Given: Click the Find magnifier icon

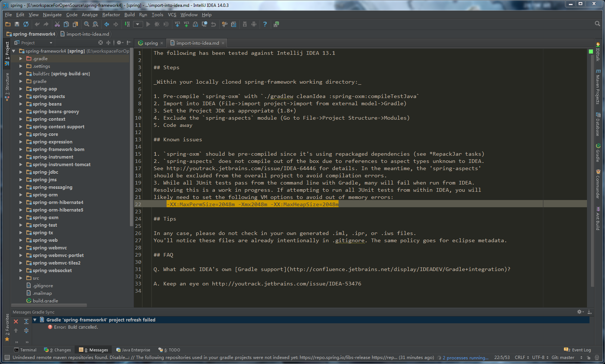Looking at the screenshot, I should (87, 24).
